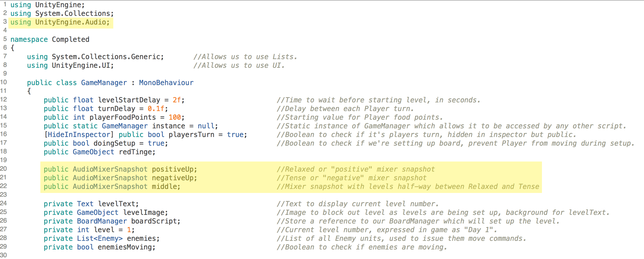Click the enemiesMoving variable
The width and height of the screenshot is (644, 259).
point(125,247)
